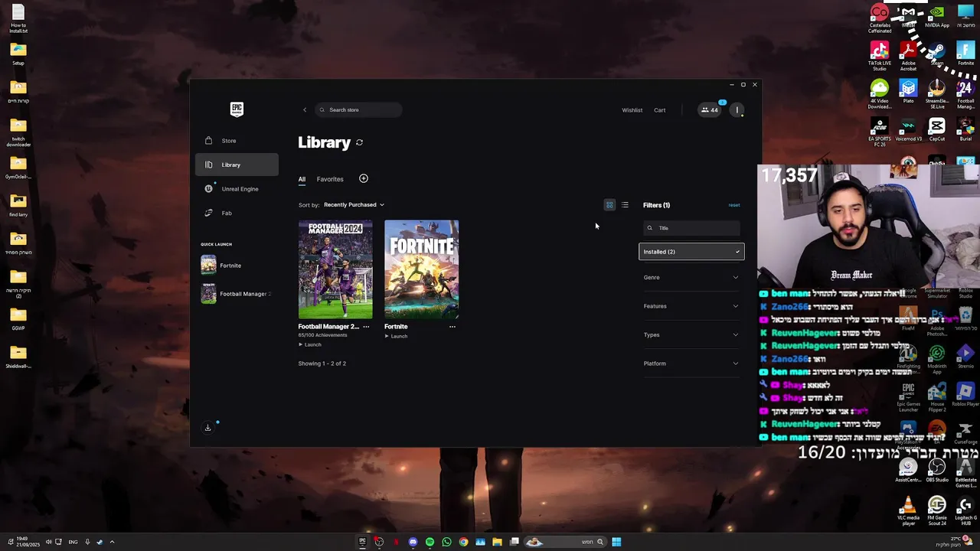Image resolution: width=980 pixels, height=551 pixels.
Task: Open Steam desktop shortcut
Action: point(937,55)
